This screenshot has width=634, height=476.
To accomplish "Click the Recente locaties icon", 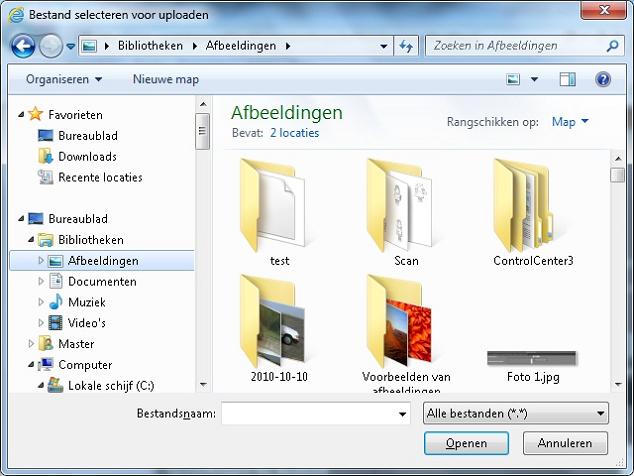I will [x=45, y=177].
